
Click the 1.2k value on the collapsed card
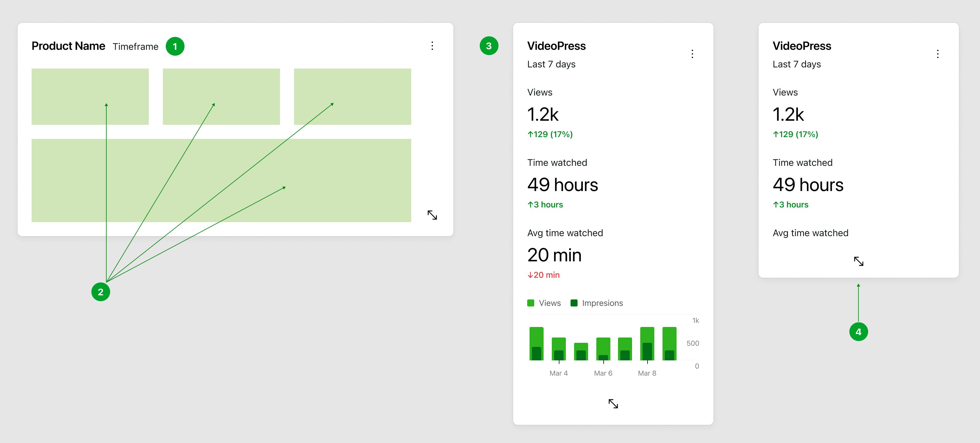pos(788,115)
